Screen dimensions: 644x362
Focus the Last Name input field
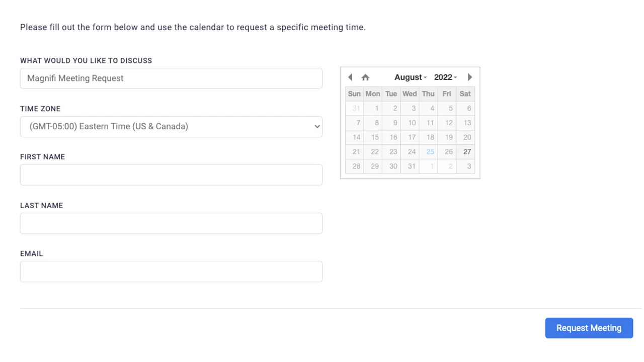pos(171,223)
